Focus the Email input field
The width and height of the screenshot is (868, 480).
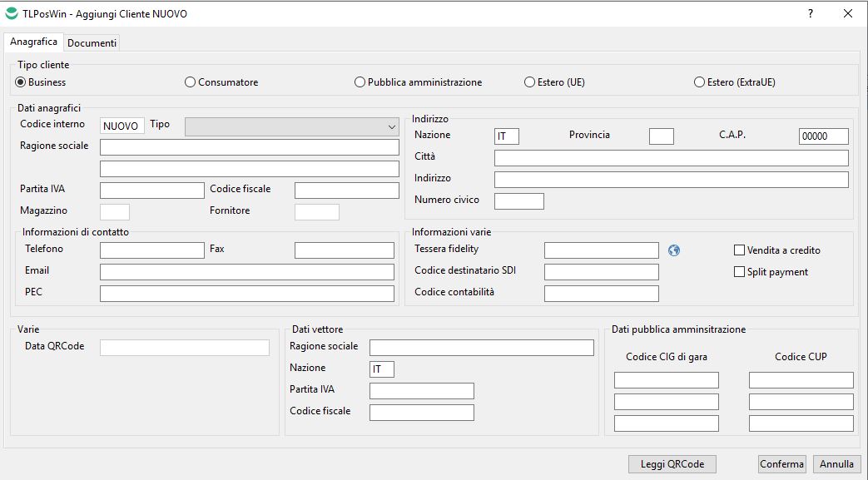pos(246,272)
